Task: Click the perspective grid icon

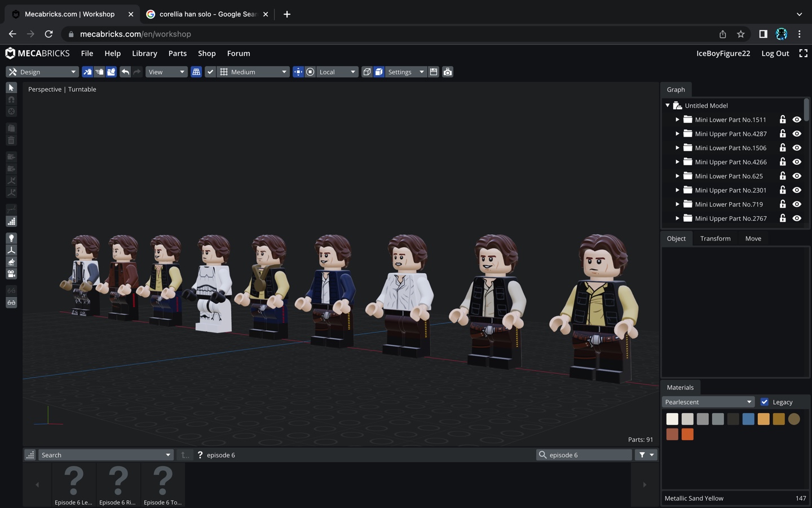Action: point(196,72)
